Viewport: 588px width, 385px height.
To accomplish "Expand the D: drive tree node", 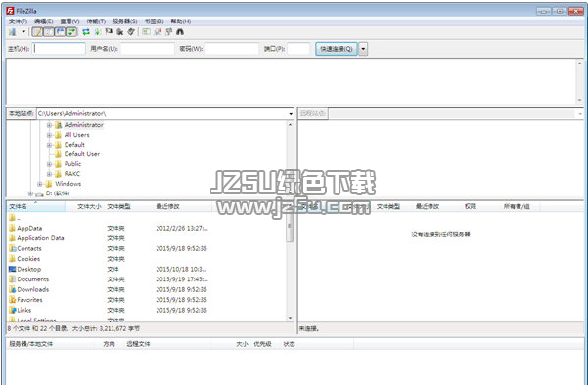I will pos(30,193).
